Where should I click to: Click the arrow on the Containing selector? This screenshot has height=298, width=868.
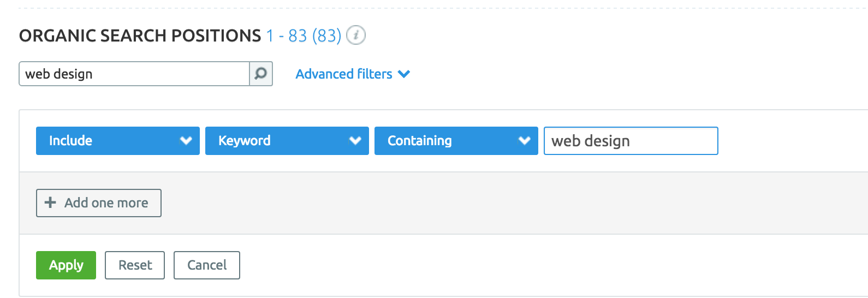pos(525,141)
